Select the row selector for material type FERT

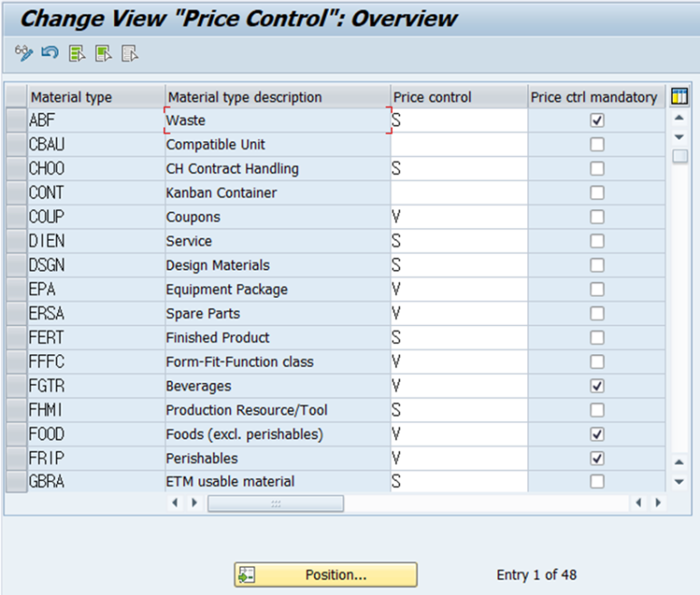click(x=16, y=338)
